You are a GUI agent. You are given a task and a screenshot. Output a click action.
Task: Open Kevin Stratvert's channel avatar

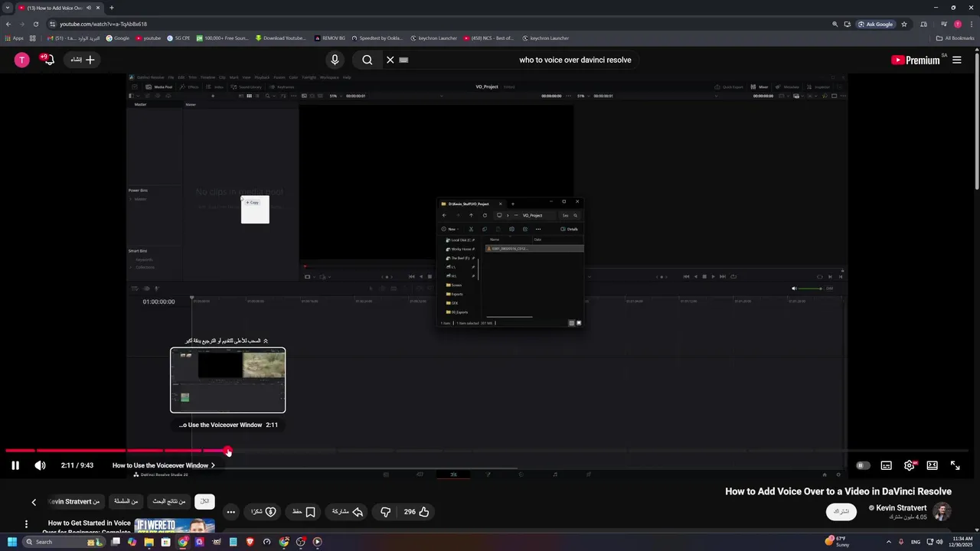click(942, 511)
